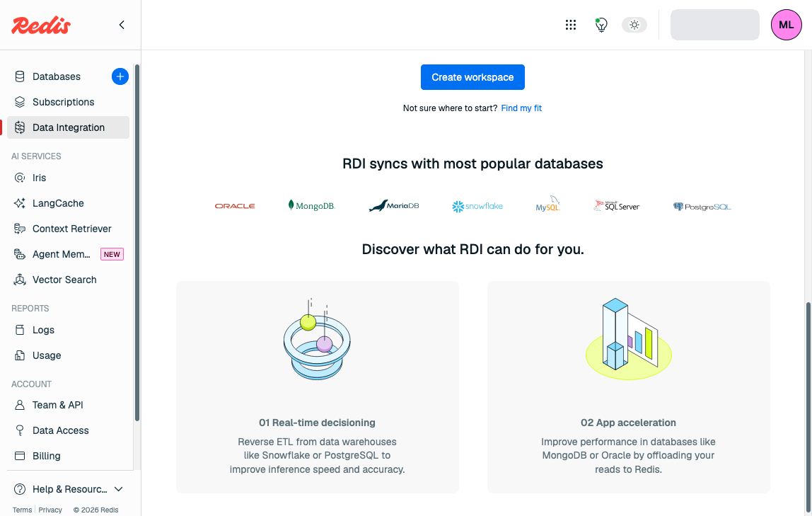
Task: Click the MariaDB logo
Action: tap(394, 206)
